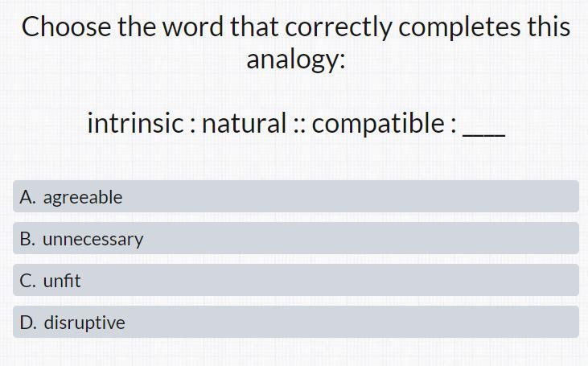The width and height of the screenshot is (588, 366).
Task: Click the word natural in the analogy
Action: coord(244,123)
